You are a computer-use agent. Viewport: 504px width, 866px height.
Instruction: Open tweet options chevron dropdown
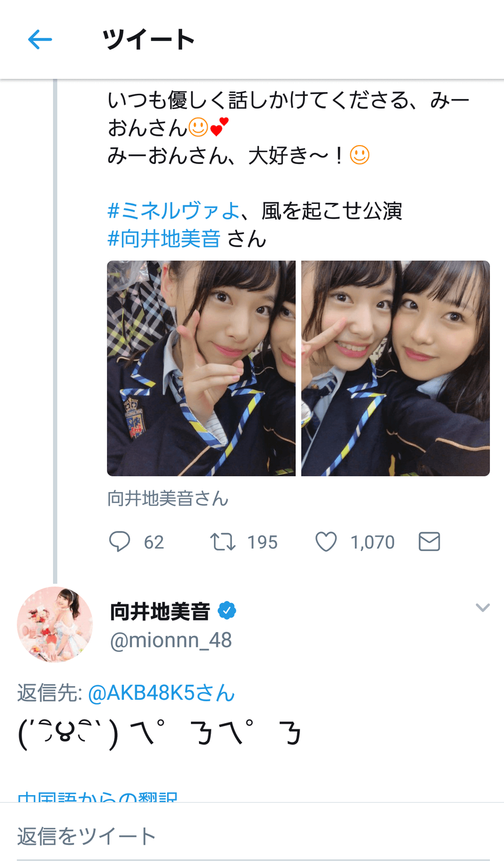click(482, 608)
